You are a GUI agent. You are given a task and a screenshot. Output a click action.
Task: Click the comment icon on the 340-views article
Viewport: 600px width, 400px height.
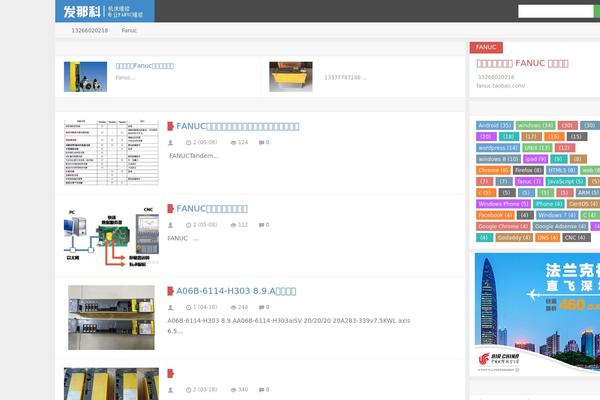coord(261,390)
